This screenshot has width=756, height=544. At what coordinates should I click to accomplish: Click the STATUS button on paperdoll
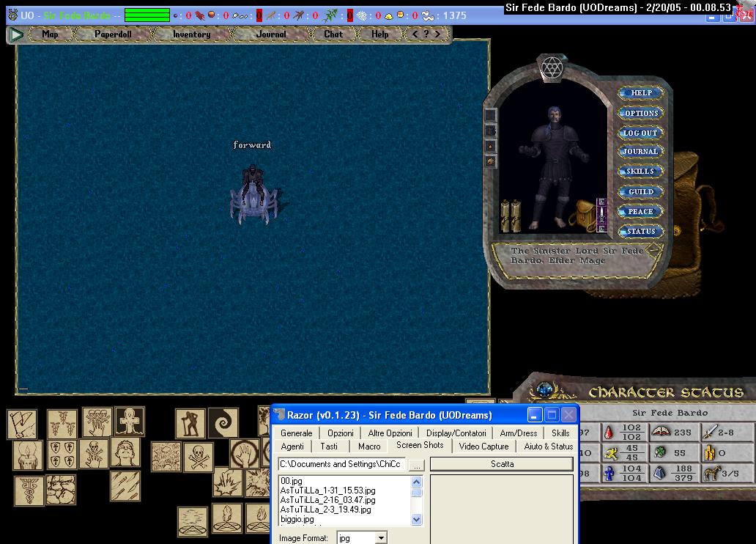pyautogui.click(x=641, y=231)
